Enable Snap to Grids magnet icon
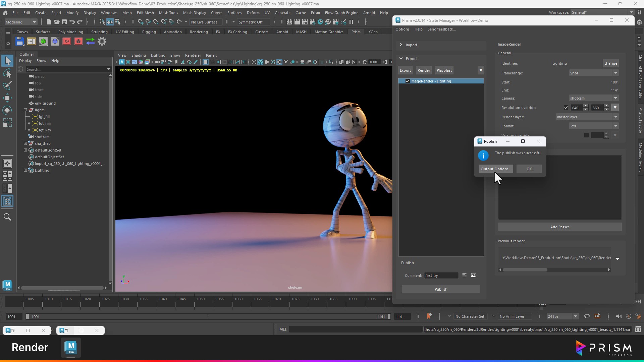This screenshot has width=644, height=362. [x=140, y=22]
